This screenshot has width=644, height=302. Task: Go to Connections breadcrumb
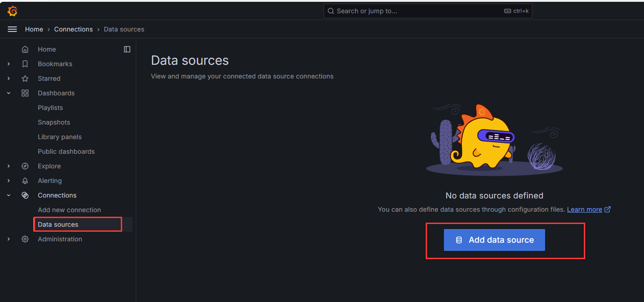click(73, 29)
